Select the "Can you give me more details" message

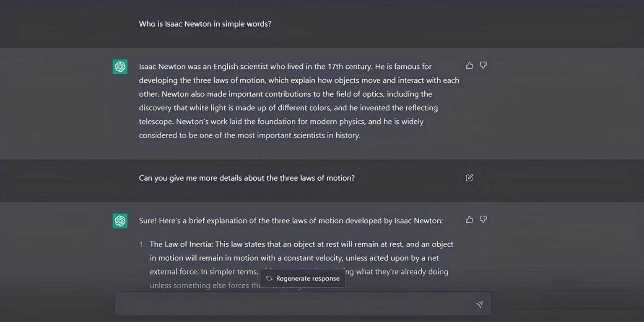pos(247,178)
